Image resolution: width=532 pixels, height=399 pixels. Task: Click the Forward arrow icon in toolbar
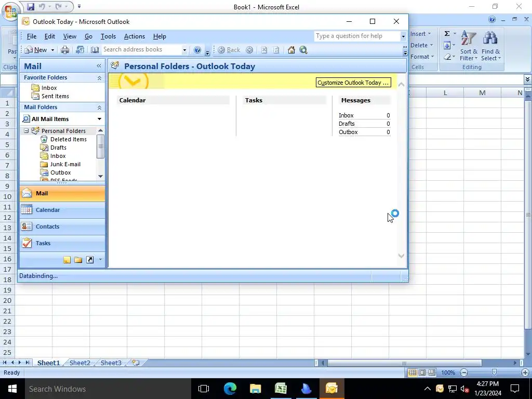click(249, 50)
